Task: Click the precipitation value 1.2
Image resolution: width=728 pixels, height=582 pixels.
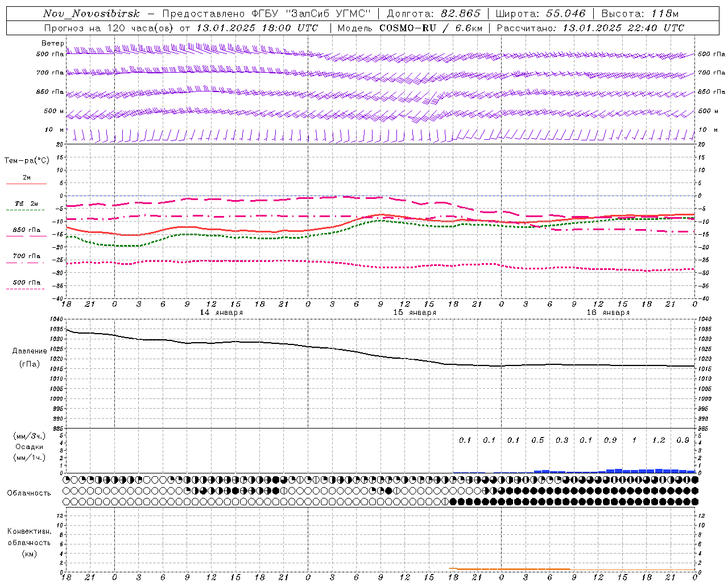Action: [659, 440]
